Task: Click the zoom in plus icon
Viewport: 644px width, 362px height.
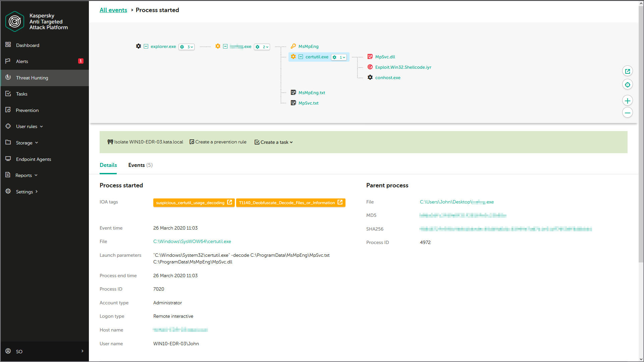Action: click(627, 101)
